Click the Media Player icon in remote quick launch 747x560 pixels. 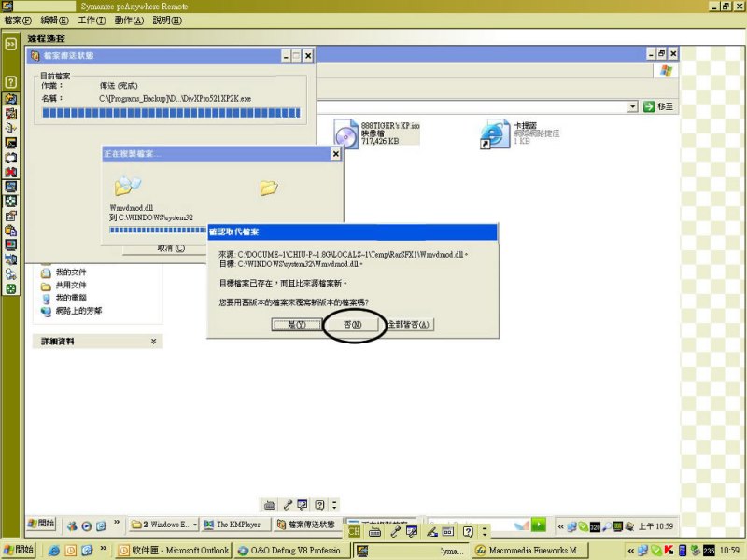coord(86,525)
